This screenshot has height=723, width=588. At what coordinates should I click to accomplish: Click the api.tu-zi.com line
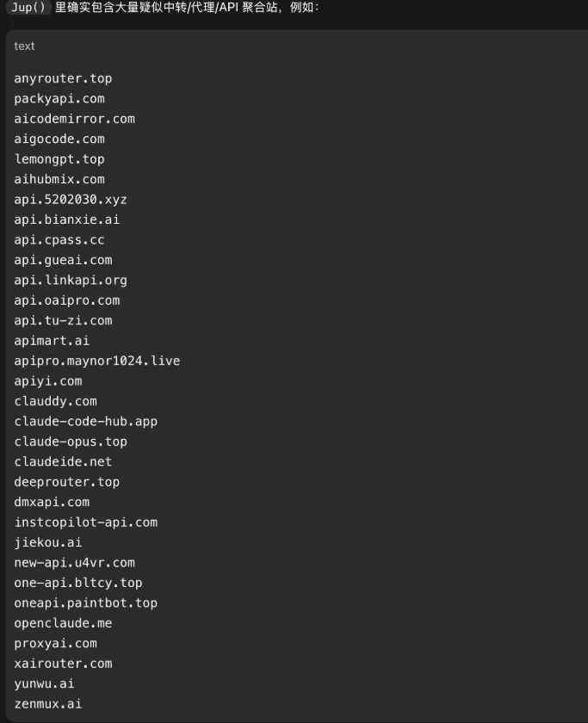point(63,320)
